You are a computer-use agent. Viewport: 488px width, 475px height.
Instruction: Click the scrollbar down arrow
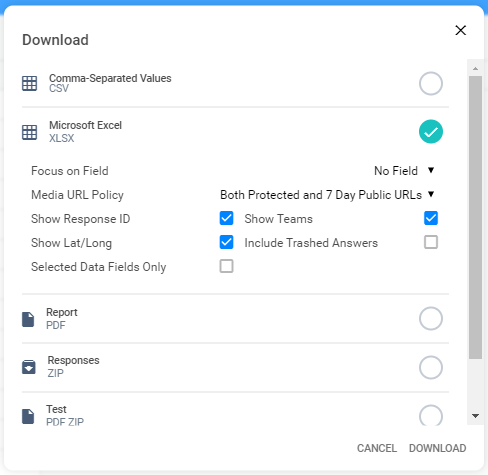pos(475,416)
